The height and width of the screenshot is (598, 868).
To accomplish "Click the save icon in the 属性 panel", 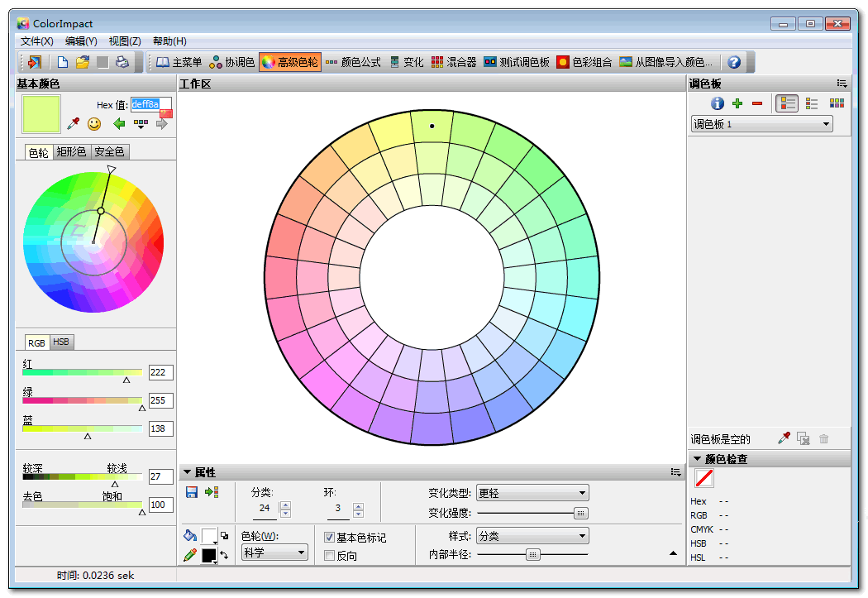I will point(191,492).
